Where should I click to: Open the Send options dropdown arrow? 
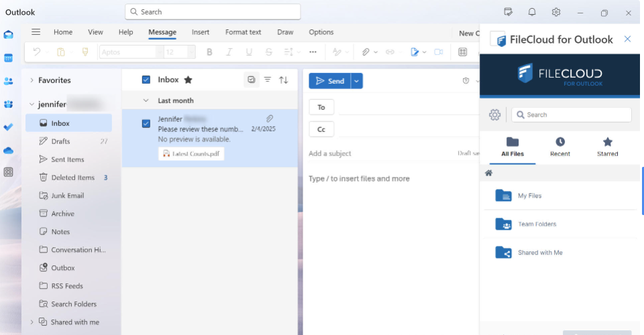pos(356,81)
